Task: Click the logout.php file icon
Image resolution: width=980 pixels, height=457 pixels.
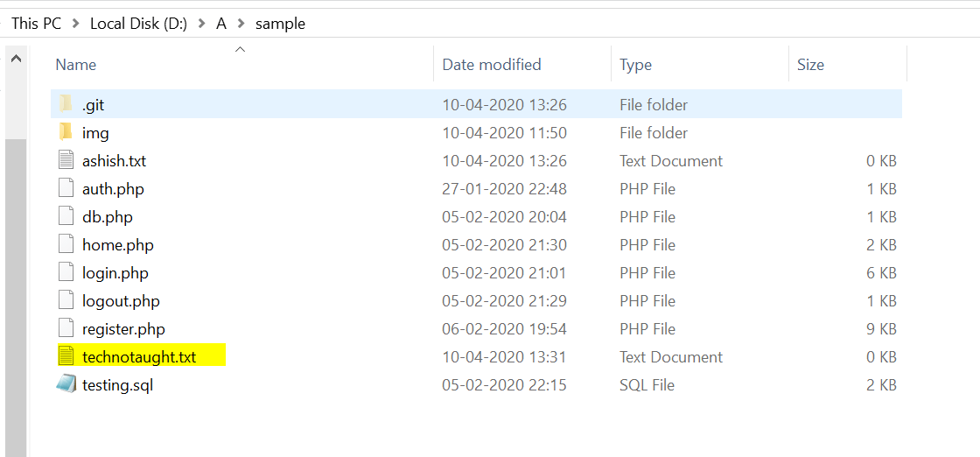Action: coord(66,301)
